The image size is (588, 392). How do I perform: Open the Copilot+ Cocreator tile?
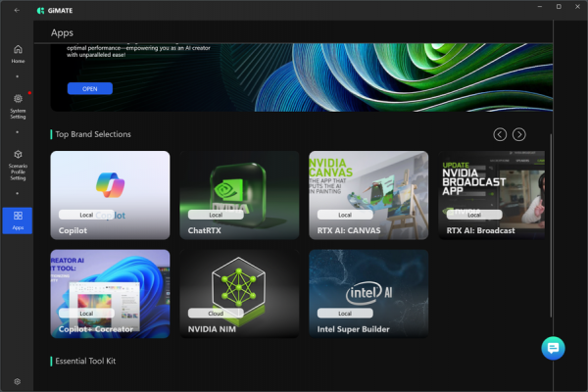click(x=110, y=294)
